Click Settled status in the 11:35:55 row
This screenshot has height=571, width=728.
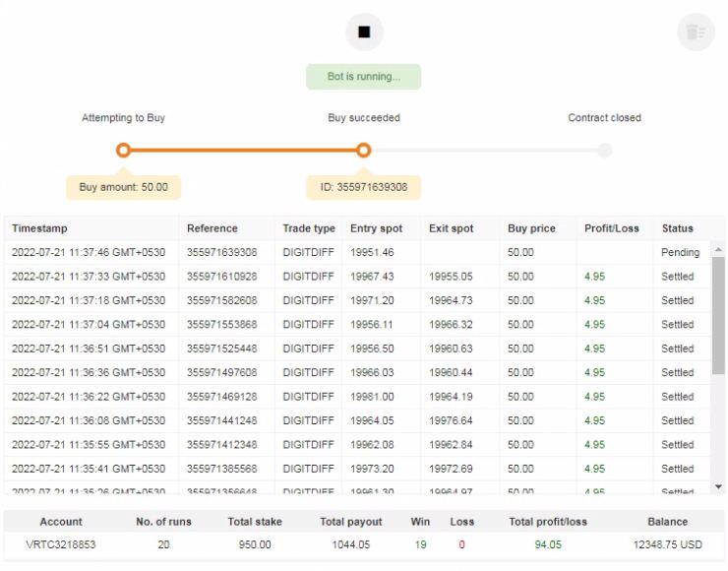pos(678,445)
